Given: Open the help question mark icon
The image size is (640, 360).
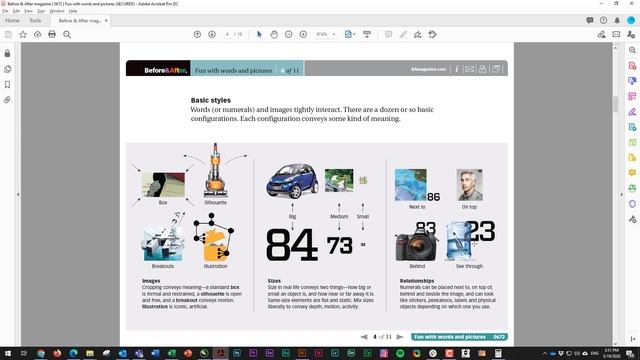Looking at the screenshot, I should click(x=604, y=20).
